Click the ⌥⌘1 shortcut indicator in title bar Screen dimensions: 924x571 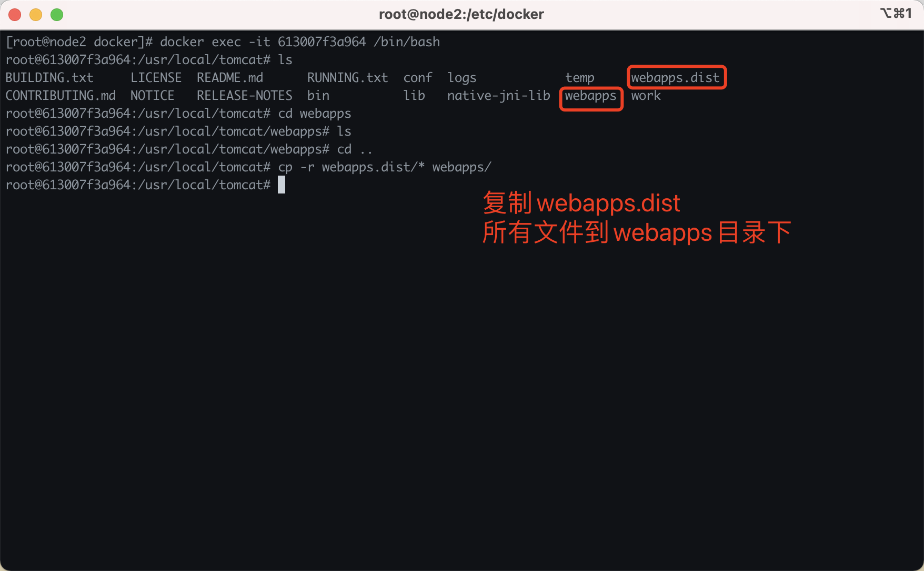click(x=896, y=14)
